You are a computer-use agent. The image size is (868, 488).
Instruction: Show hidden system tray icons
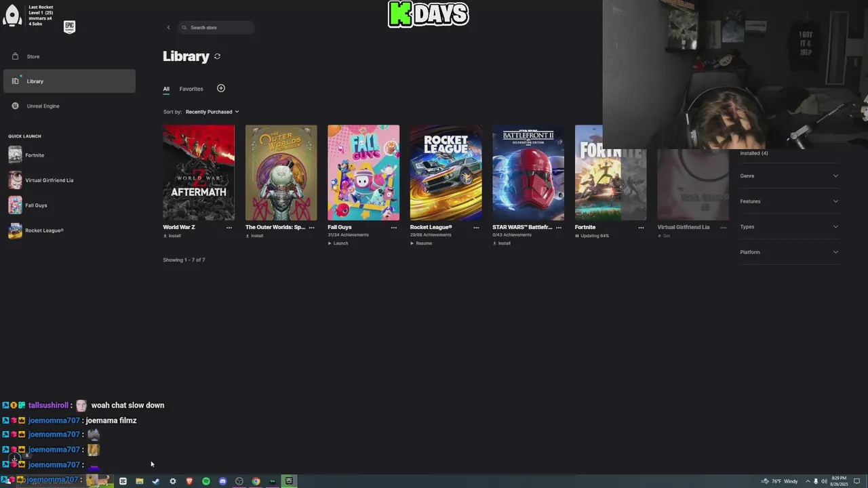coord(808,481)
